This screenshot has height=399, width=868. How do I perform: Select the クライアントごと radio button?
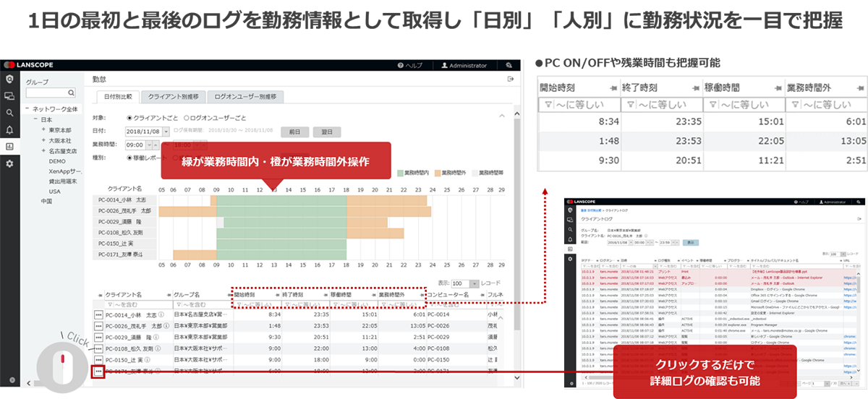click(129, 117)
